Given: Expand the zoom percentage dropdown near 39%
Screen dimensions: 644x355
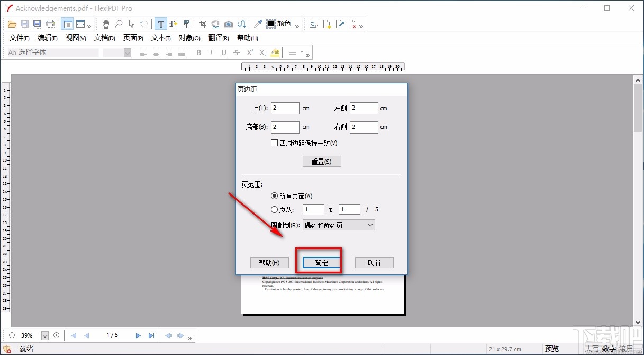Looking at the screenshot, I should point(45,335).
